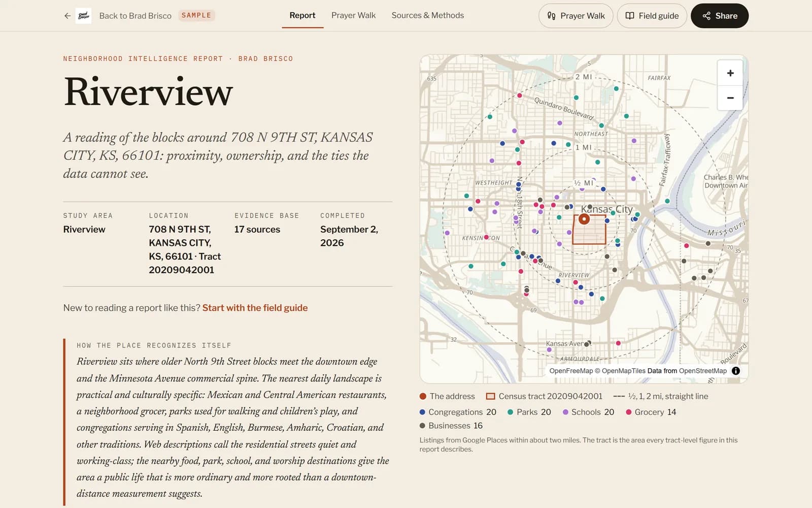Click the OpenFreeMap attribution link

point(571,371)
